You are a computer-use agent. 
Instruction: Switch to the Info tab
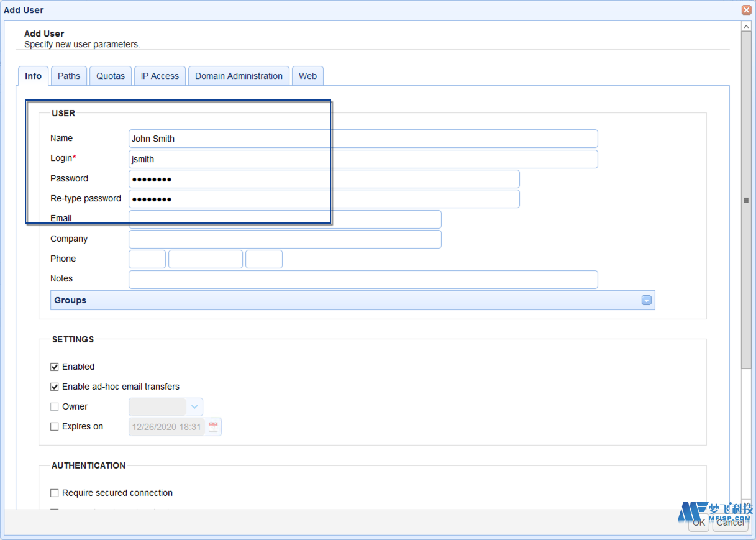click(x=34, y=76)
